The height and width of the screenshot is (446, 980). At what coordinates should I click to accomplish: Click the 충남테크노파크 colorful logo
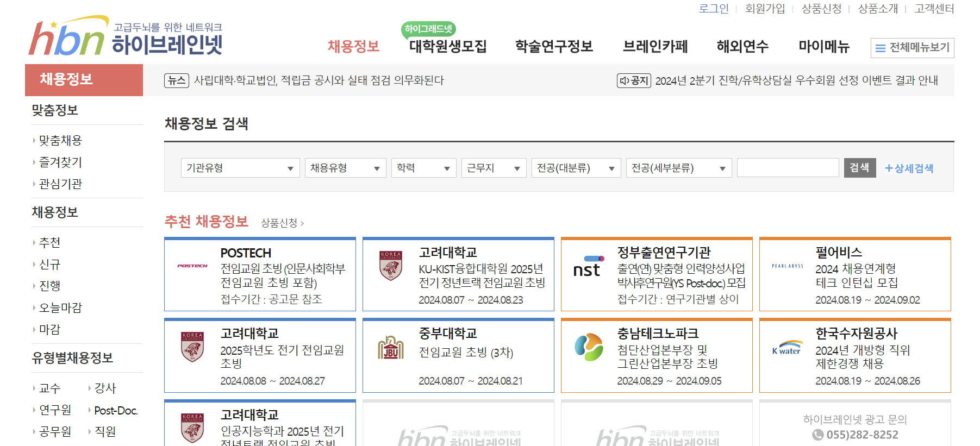click(x=589, y=347)
